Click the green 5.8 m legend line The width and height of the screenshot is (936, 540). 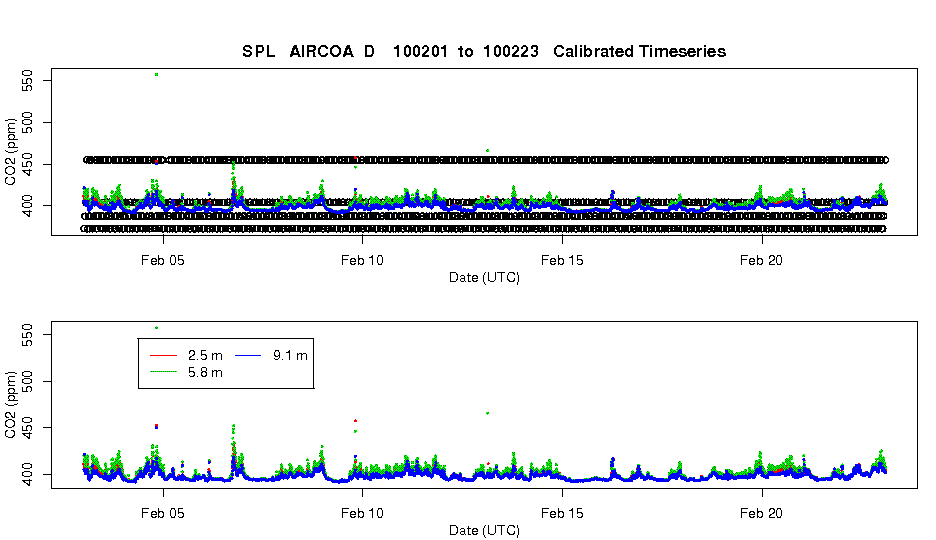click(164, 372)
